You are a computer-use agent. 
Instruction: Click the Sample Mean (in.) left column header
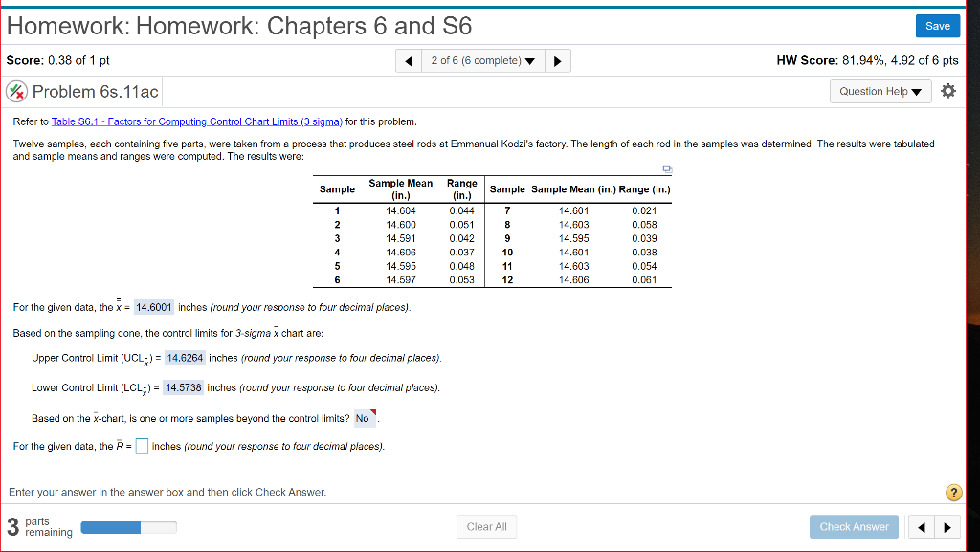[401, 189]
